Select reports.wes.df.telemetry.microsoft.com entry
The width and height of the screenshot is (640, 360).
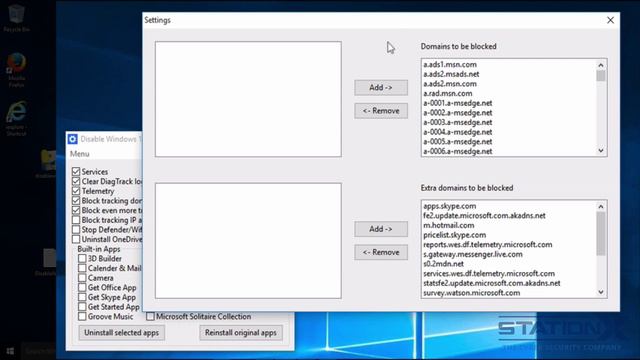point(487,244)
